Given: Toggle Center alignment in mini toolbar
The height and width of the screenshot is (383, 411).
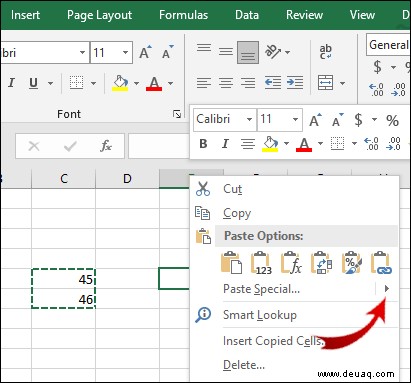Looking at the screenshot, I should click(248, 144).
